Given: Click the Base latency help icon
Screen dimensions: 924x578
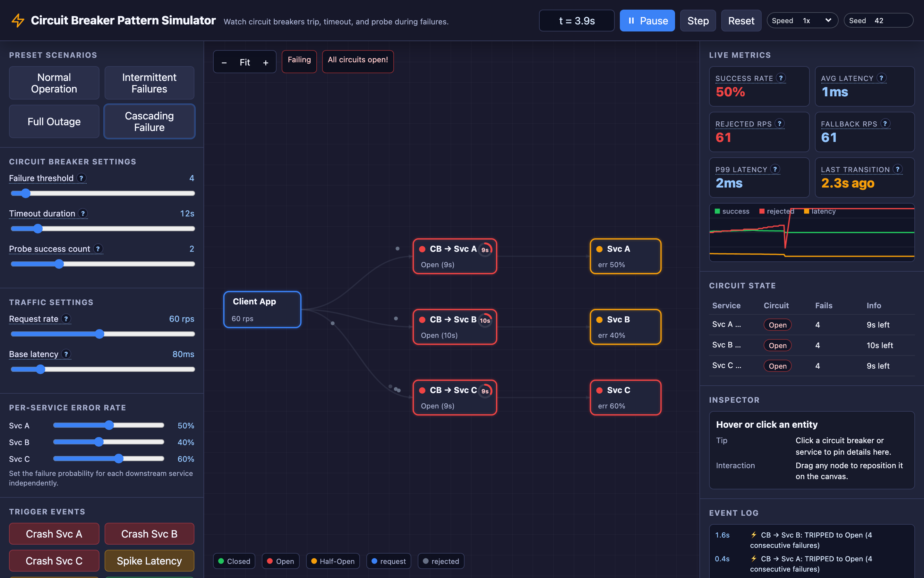Looking at the screenshot, I should (66, 354).
